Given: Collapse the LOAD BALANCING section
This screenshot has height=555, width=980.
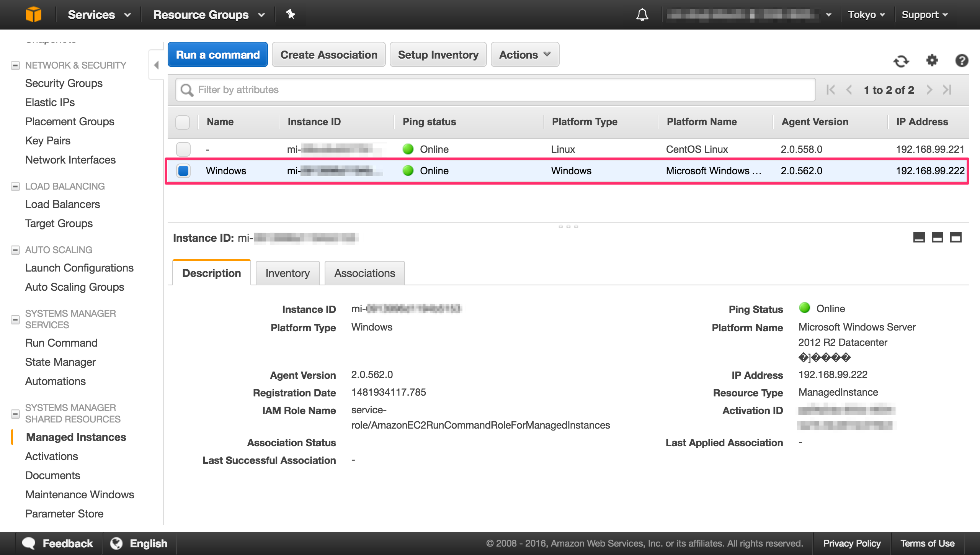Looking at the screenshot, I should 15,186.
